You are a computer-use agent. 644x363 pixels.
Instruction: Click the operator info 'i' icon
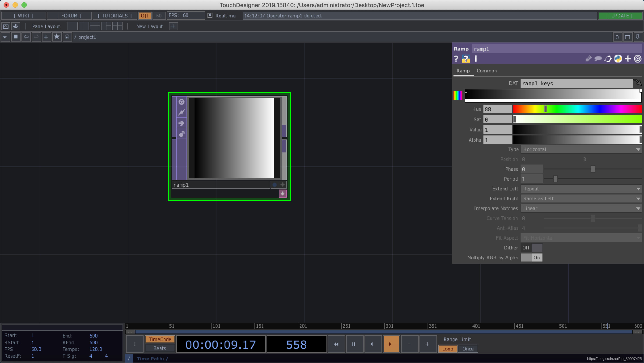coord(476,59)
